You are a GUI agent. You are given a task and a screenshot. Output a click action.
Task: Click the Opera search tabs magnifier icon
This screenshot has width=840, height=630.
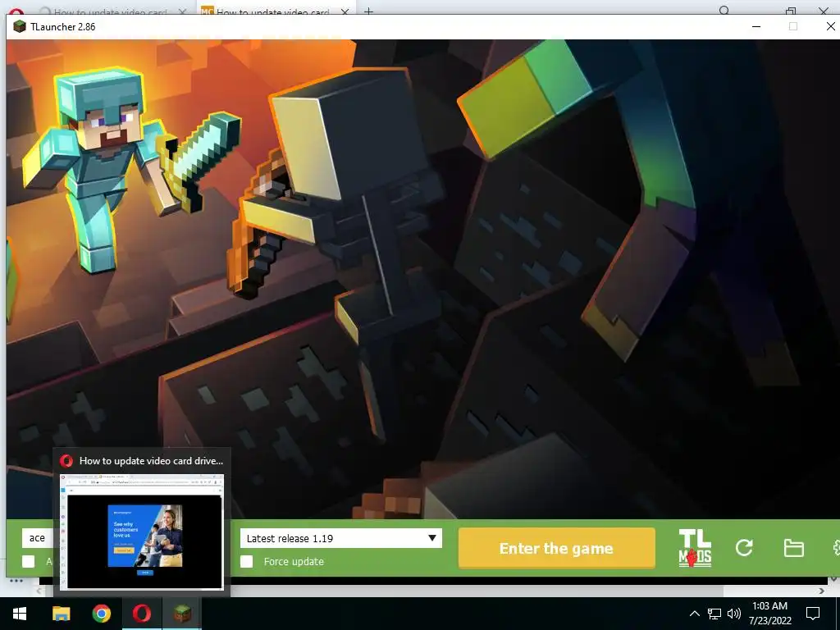coord(724,10)
